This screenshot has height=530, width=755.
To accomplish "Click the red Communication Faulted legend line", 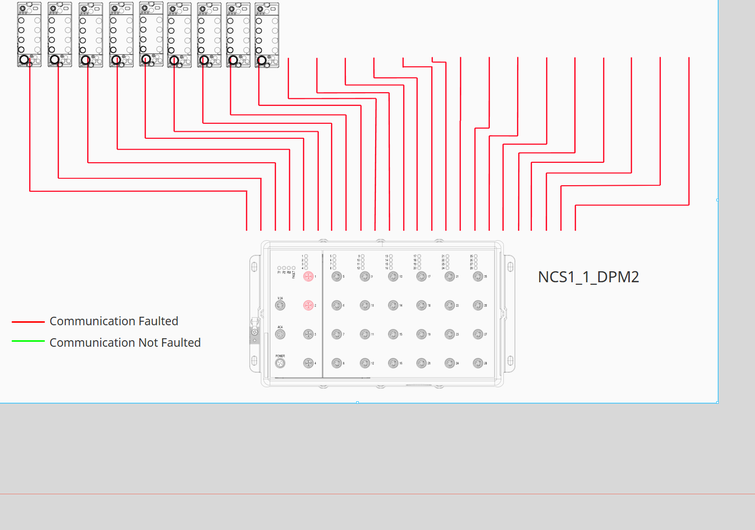I will pos(28,322).
